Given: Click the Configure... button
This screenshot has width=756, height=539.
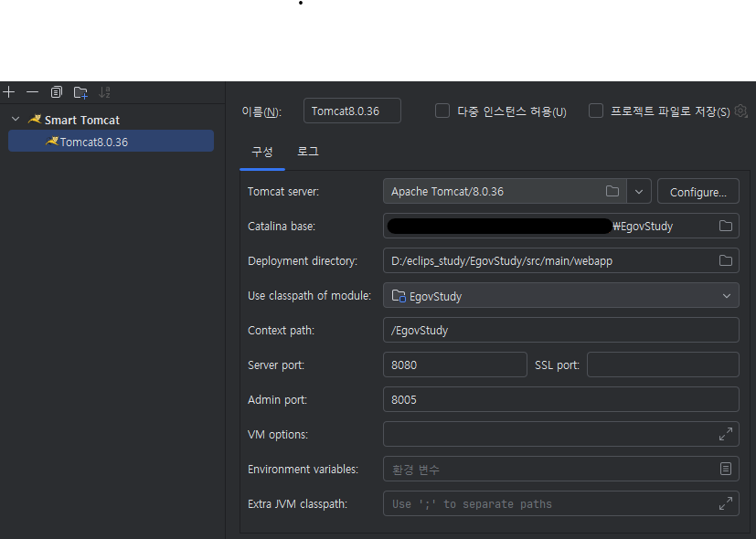Looking at the screenshot, I should point(698,192).
